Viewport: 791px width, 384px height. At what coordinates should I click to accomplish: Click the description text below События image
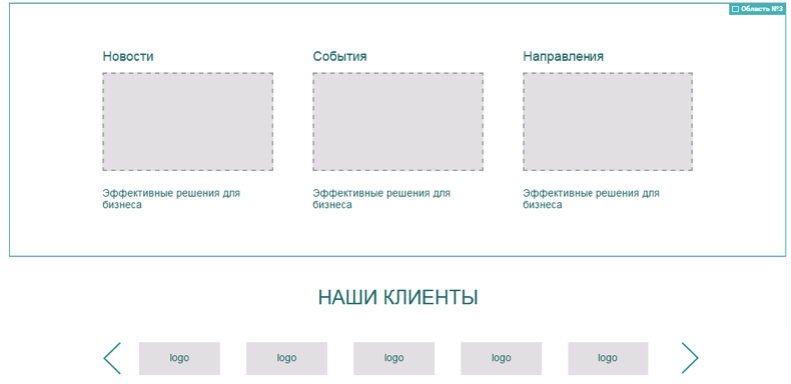coord(381,199)
